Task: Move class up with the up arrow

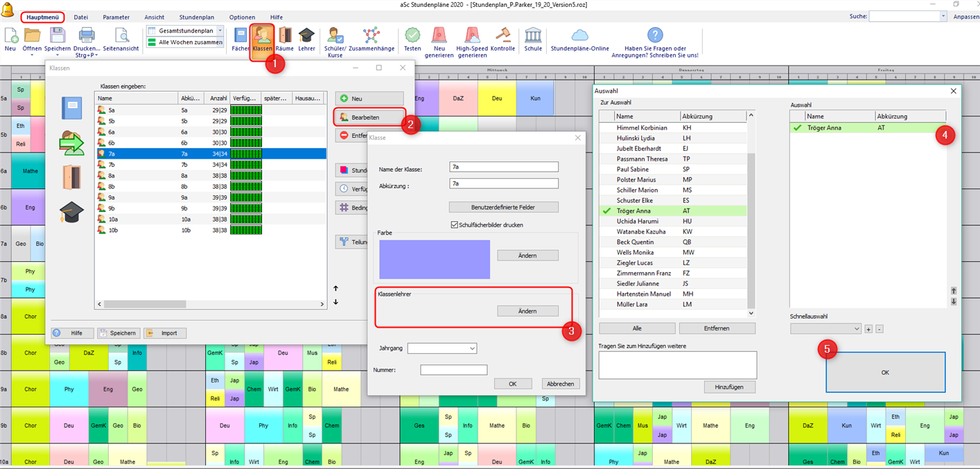Action: pos(335,288)
